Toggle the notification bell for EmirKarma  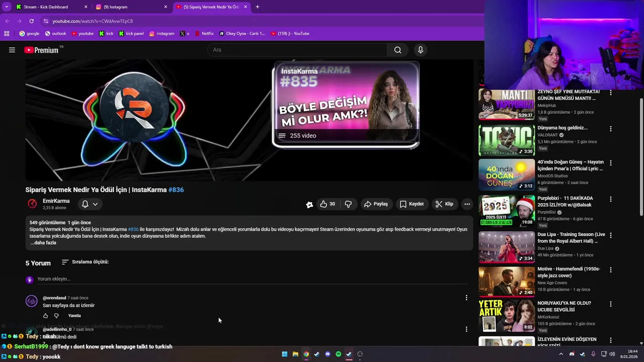coord(85,204)
